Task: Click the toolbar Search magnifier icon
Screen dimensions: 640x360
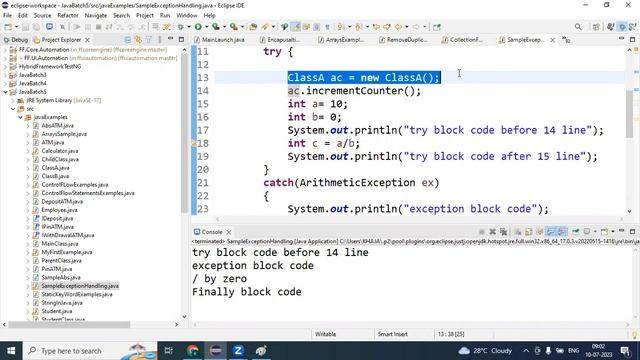Action: (x=578, y=27)
